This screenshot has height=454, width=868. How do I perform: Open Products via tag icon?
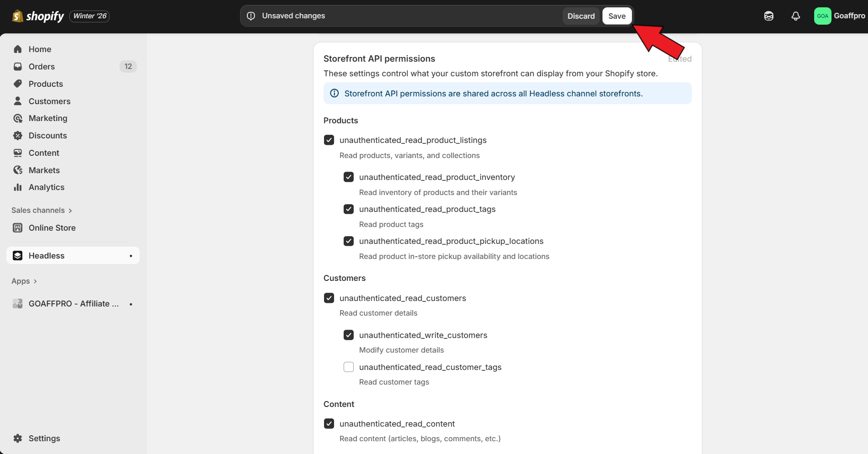pos(18,84)
